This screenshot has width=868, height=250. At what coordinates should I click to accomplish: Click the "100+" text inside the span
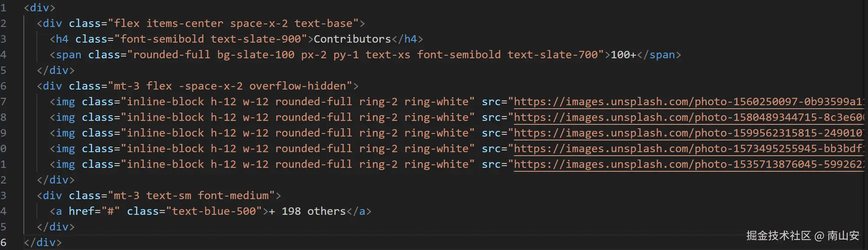coord(623,55)
